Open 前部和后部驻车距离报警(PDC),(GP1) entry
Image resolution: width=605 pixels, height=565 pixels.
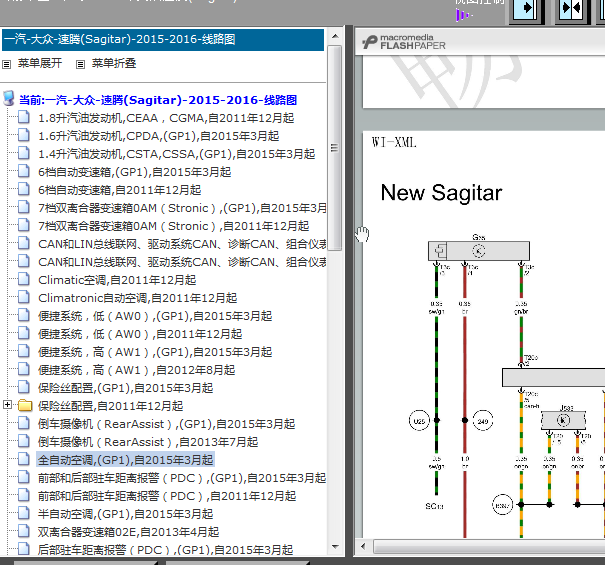pos(182,478)
